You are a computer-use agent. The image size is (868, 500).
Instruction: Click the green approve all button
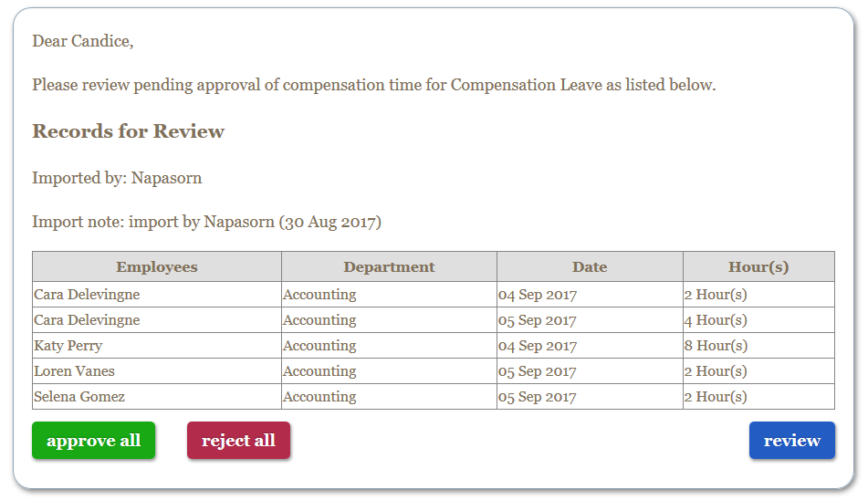pos(93,441)
